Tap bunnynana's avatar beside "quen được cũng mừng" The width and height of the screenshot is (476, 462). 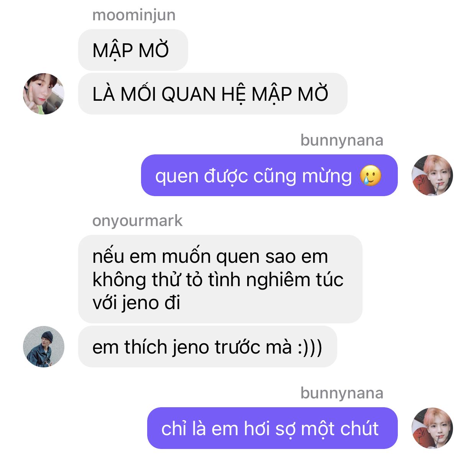(432, 175)
